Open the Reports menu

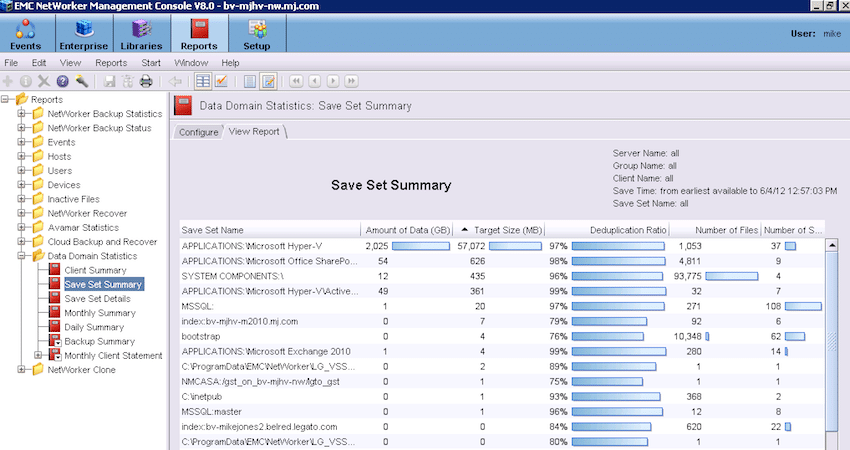(111, 63)
